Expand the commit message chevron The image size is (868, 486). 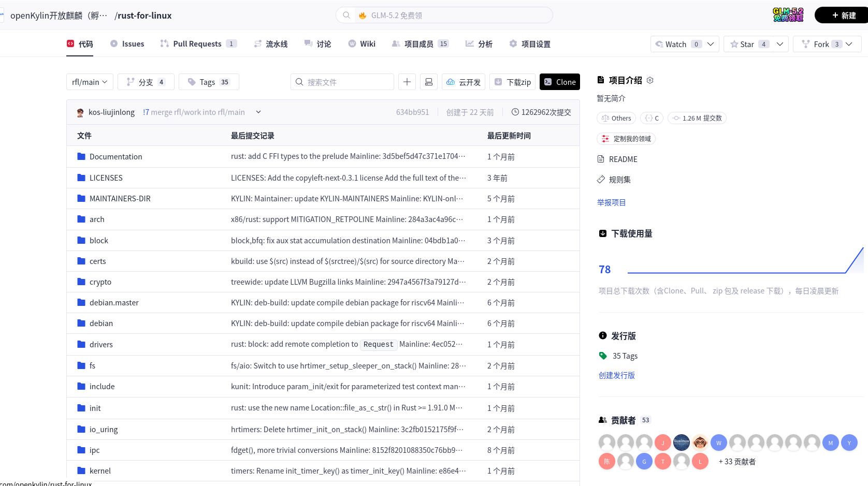tap(258, 112)
